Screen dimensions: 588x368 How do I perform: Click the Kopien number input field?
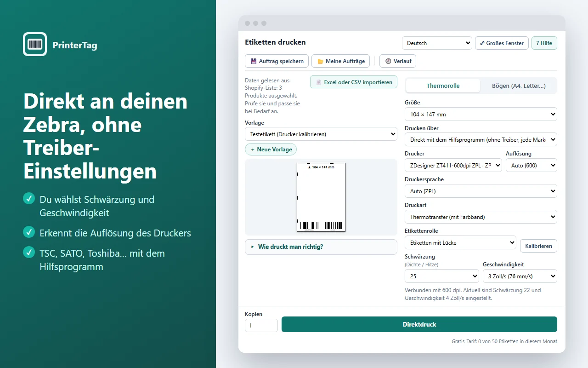pyautogui.click(x=261, y=325)
